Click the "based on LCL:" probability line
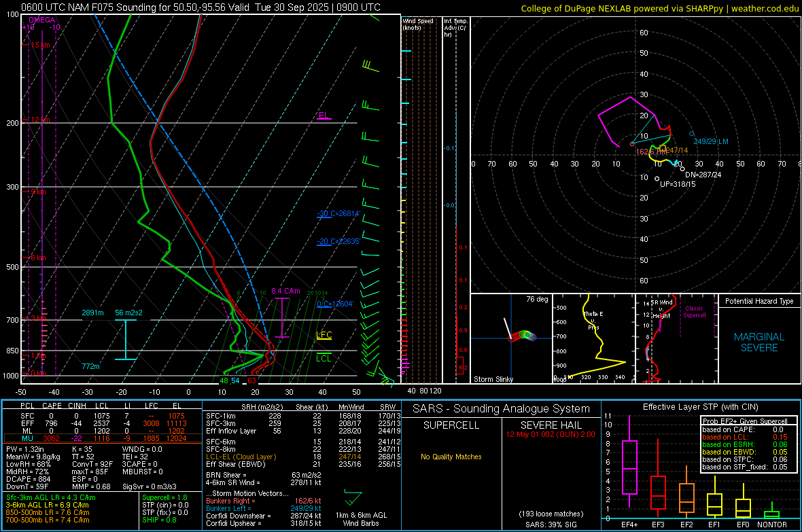 point(745,438)
